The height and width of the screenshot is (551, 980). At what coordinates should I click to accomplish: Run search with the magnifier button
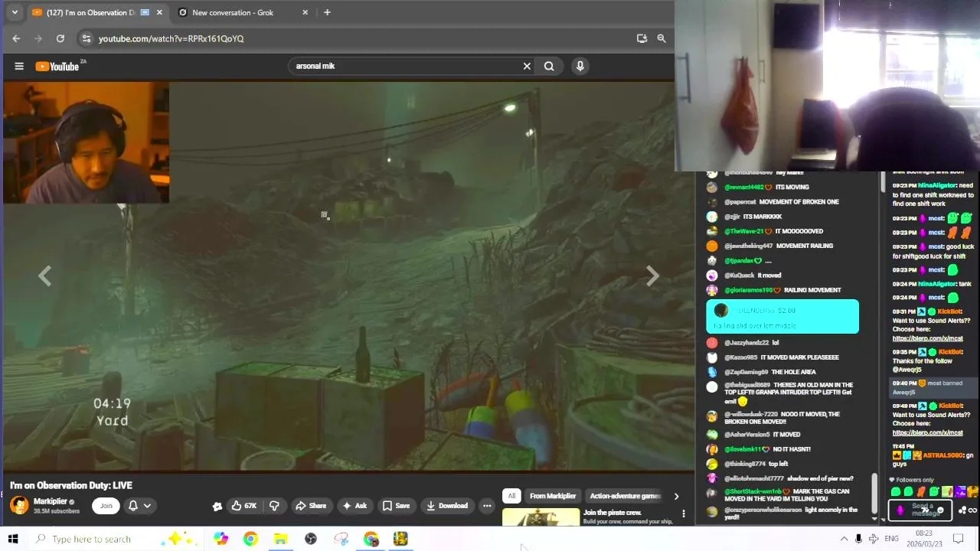click(549, 67)
